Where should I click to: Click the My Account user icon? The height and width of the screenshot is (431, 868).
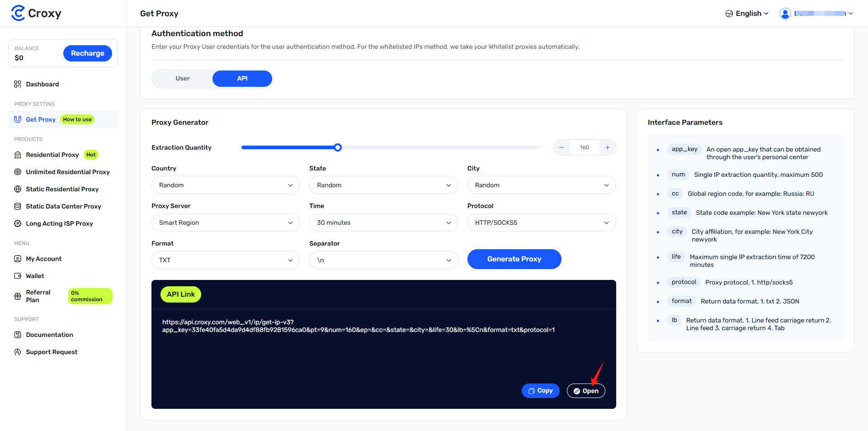click(x=18, y=259)
